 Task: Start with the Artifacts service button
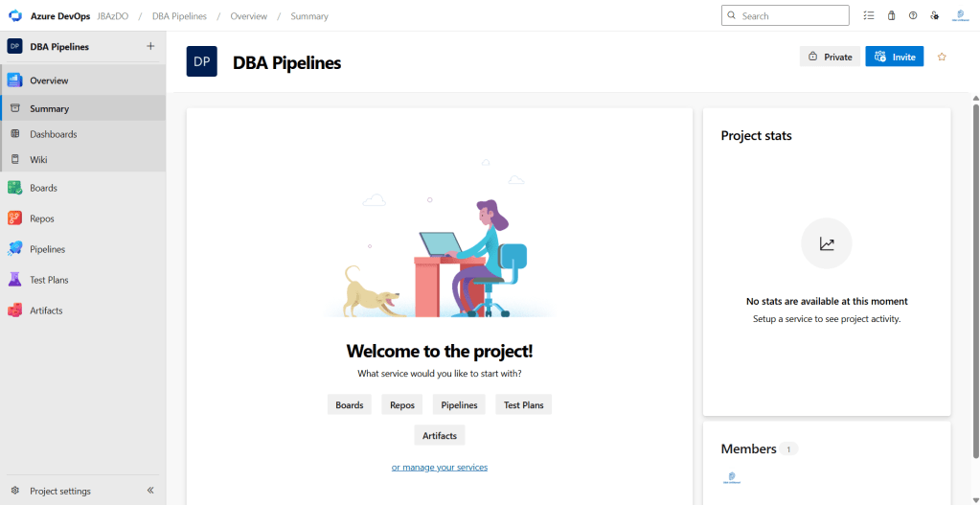440,435
